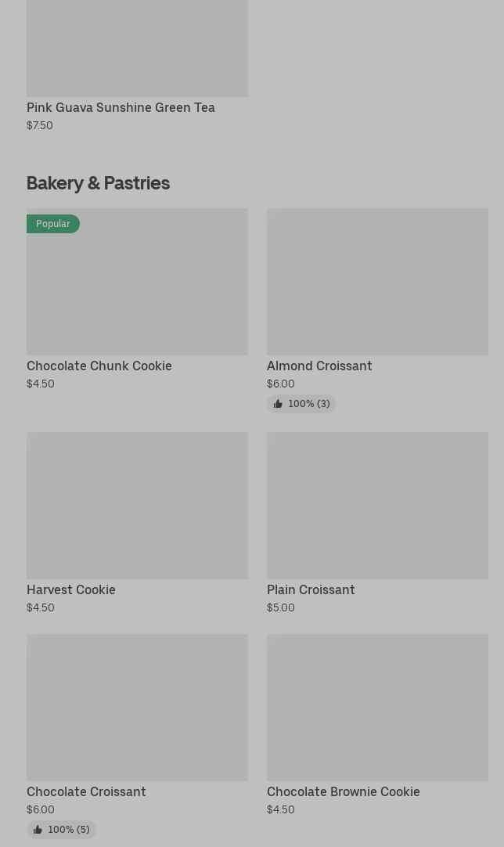Screen dimensions: 504x847
Task: Open the Almond Croissant image
Action: tap(377, 281)
